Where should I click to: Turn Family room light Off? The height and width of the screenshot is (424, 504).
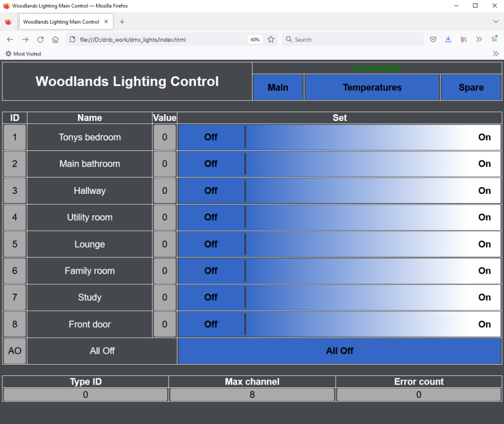click(x=211, y=271)
